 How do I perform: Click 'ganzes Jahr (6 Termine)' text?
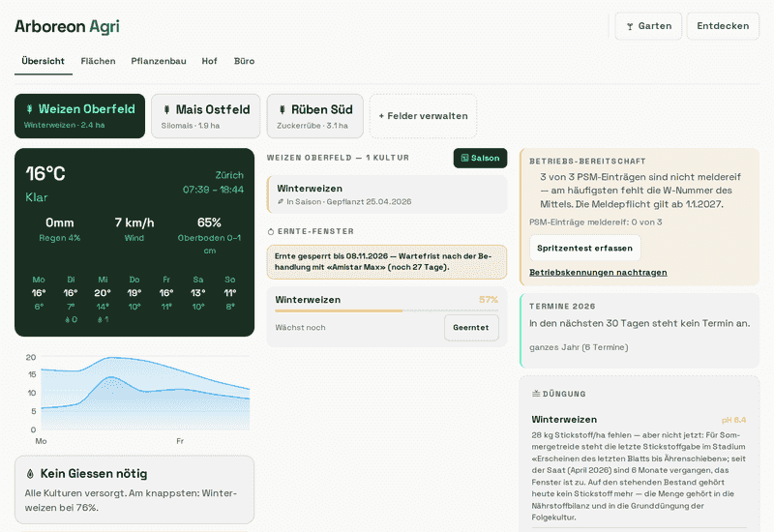(x=579, y=347)
